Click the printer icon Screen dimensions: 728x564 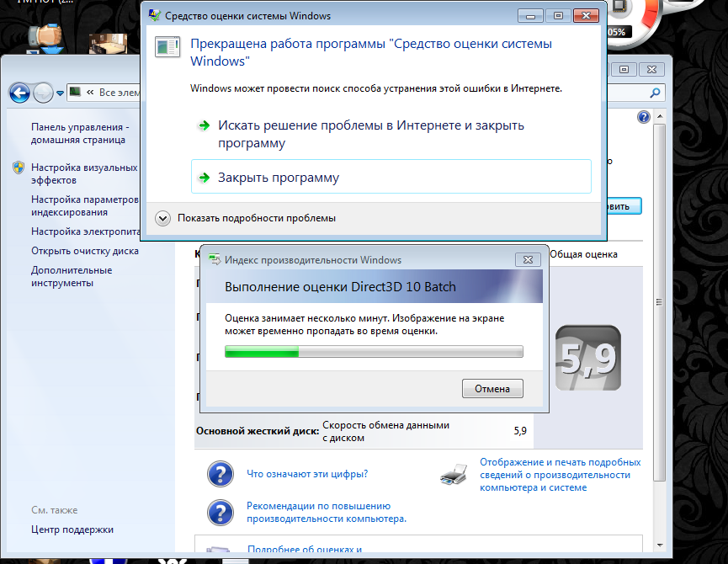coord(454,475)
